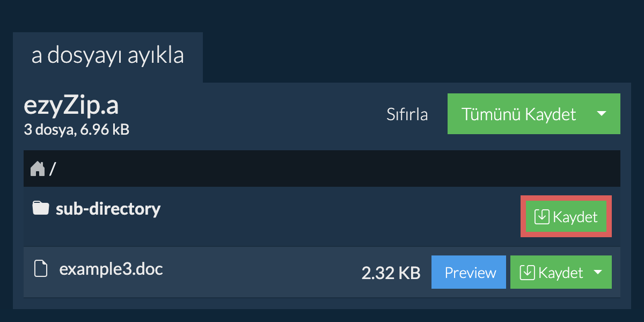The height and width of the screenshot is (322, 644).
Task: Click the home icon in the breadcrumb bar
Action: click(38, 169)
